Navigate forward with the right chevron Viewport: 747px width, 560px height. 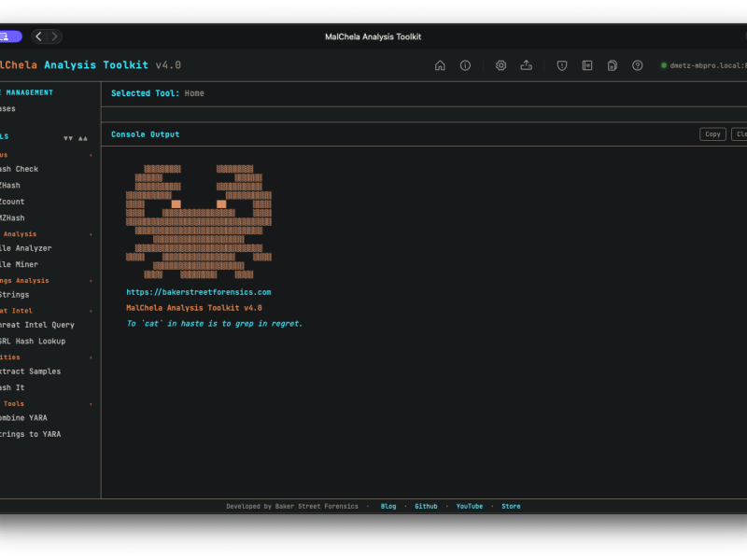[54, 36]
